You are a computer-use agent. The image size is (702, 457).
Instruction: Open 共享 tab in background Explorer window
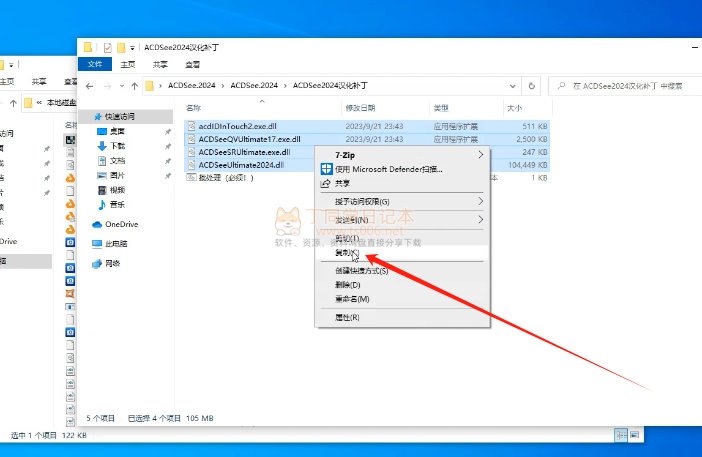pos(39,81)
